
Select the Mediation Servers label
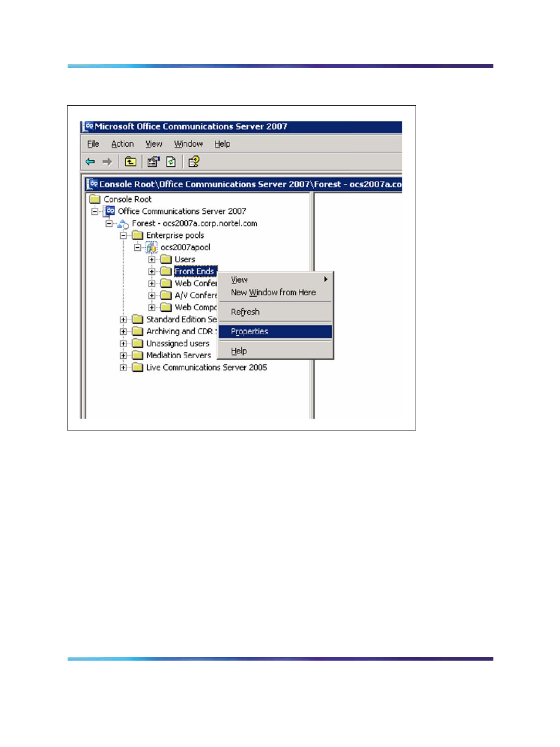tap(178, 355)
